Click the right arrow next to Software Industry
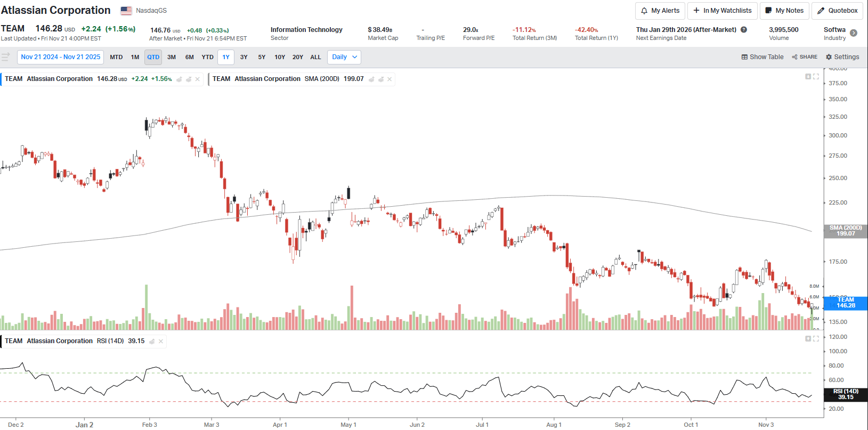Viewport: 868px width, 430px height. point(854,33)
